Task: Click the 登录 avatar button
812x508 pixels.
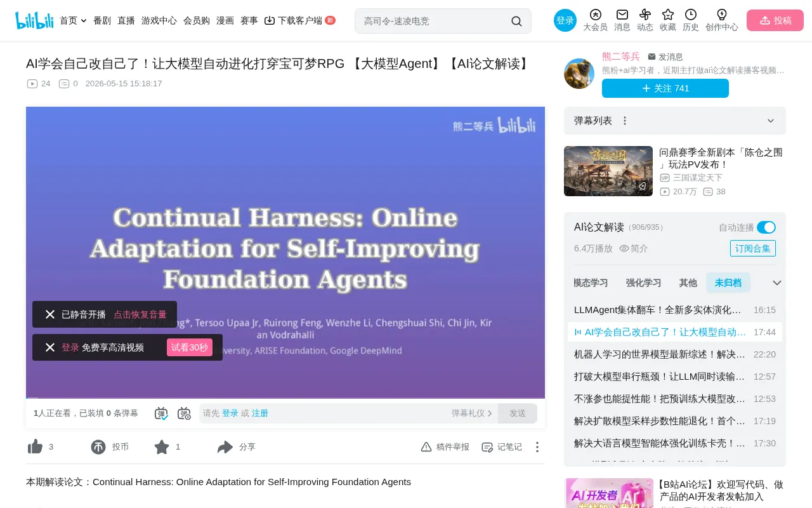Action: pos(565,20)
